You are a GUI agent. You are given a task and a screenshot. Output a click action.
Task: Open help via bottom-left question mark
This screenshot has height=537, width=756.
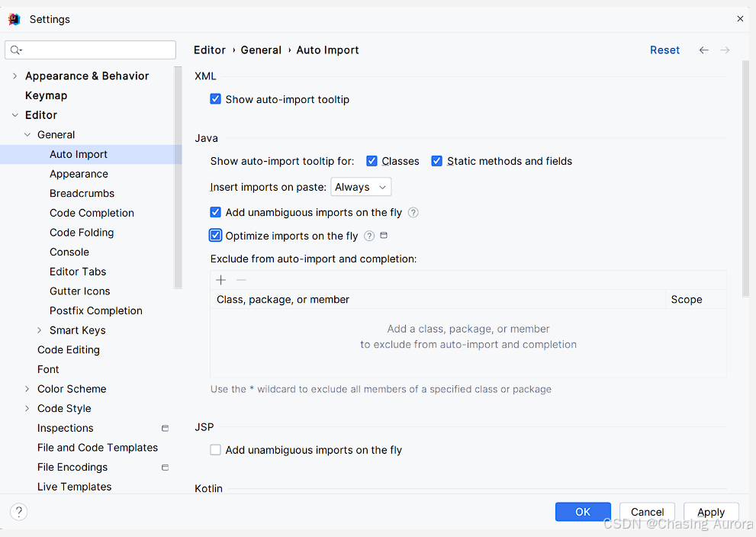[19, 512]
